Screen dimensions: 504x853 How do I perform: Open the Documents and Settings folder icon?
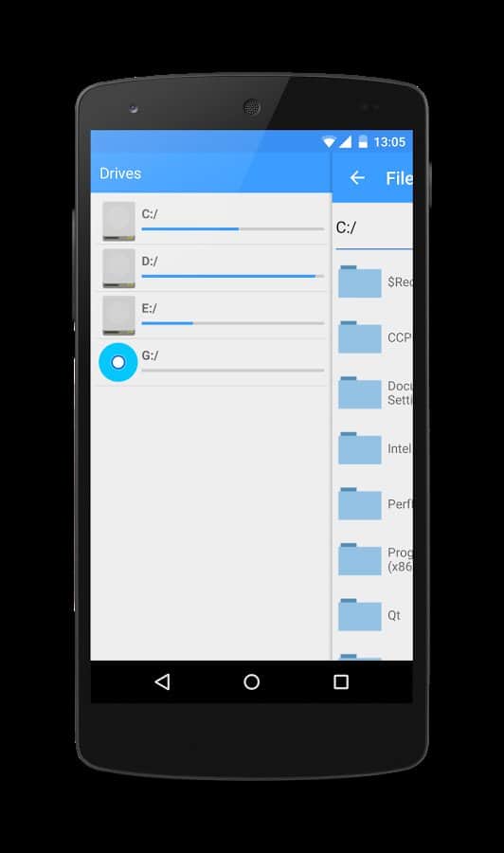359,392
